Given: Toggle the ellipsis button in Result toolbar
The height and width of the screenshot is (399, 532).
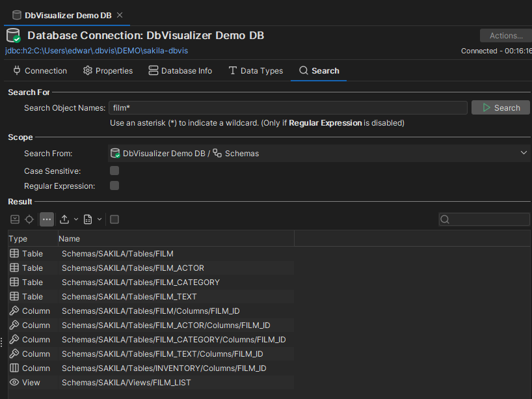Looking at the screenshot, I should pyautogui.click(x=46, y=219).
